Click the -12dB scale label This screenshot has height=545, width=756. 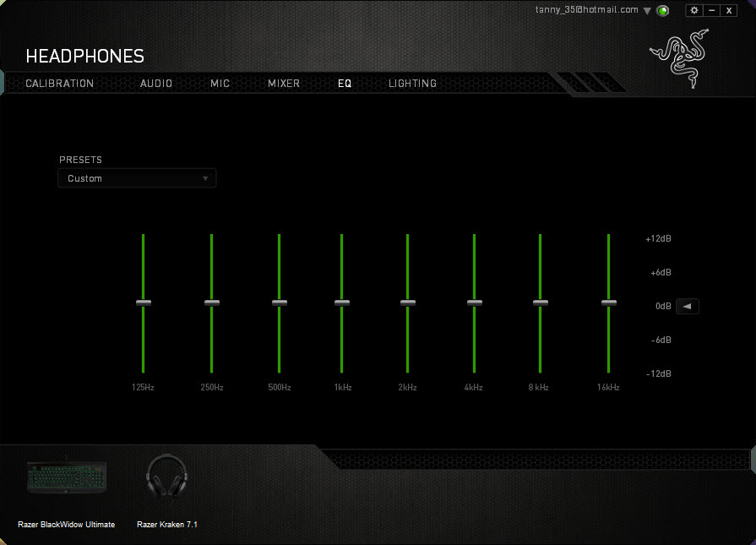[x=659, y=373]
